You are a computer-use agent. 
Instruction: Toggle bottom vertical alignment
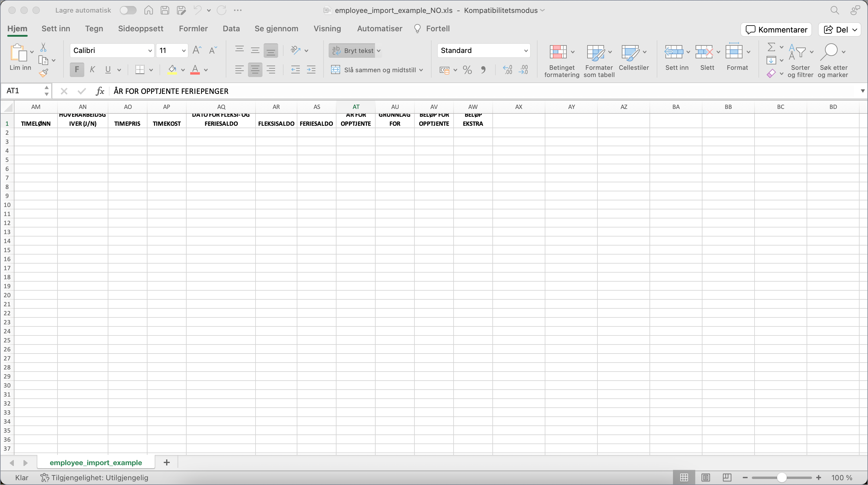click(271, 51)
